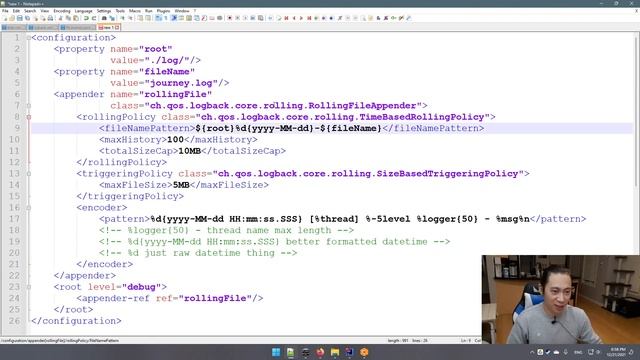Image resolution: width=640 pixels, height=360 pixels.
Task: Open the Search menu
Action: pos(30,11)
